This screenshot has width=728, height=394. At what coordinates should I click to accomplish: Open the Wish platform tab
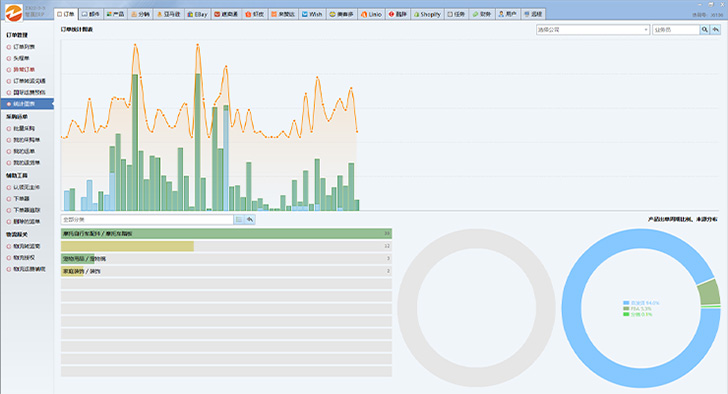tap(312, 14)
